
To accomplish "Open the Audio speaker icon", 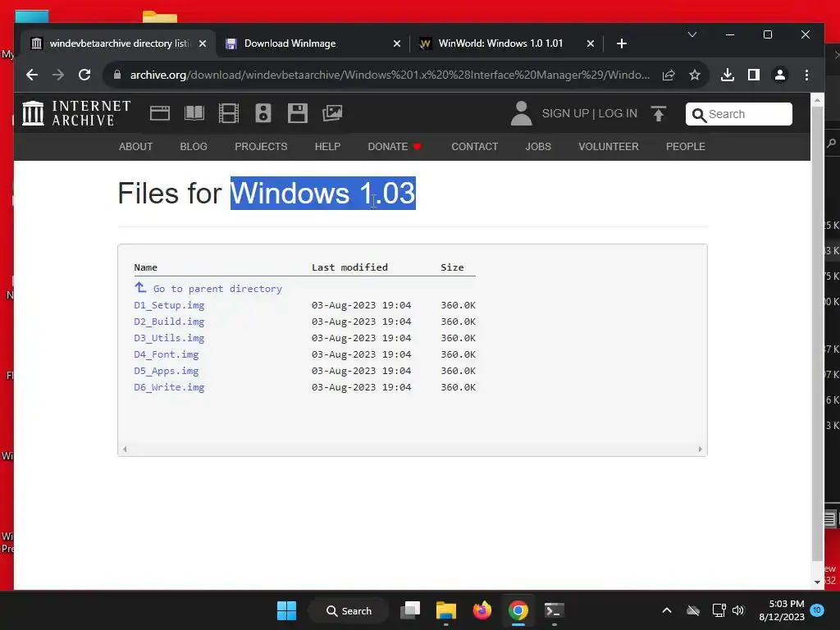I will [x=263, y=113].
